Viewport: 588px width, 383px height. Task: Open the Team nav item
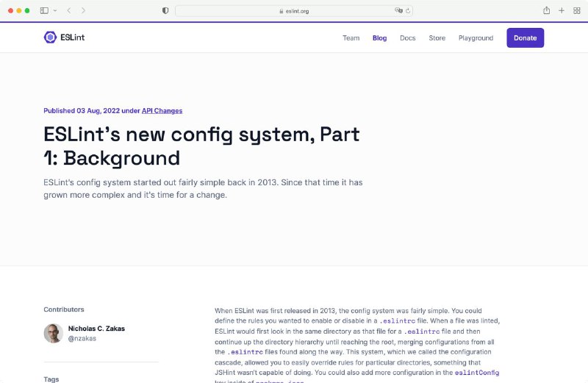(x=351, y=38)
